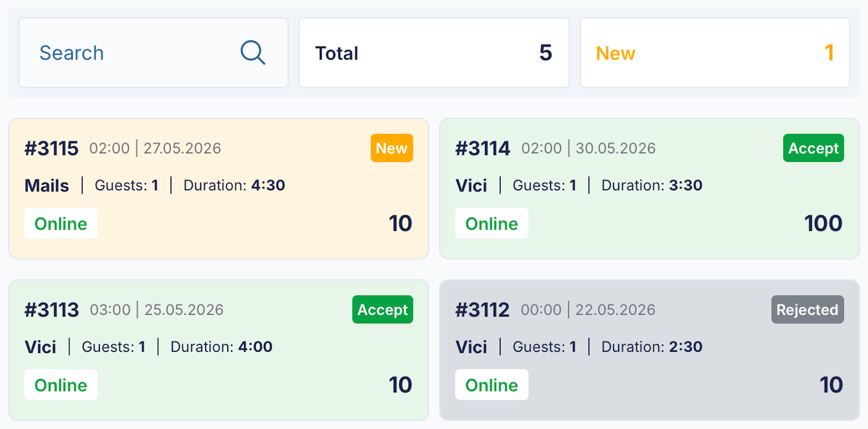Open booking #3112
This screenshot has height=429, width=868.
click(x=649, y=350)
